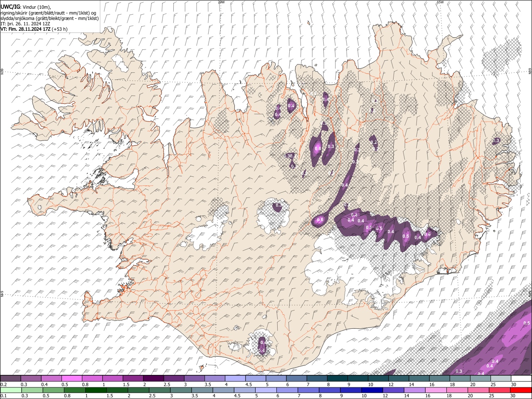Image resolution: width=532 pixels, height=399 pixels.
Task: Click the upper legend swatch for 3–3.5 mm
Action: 194,378
